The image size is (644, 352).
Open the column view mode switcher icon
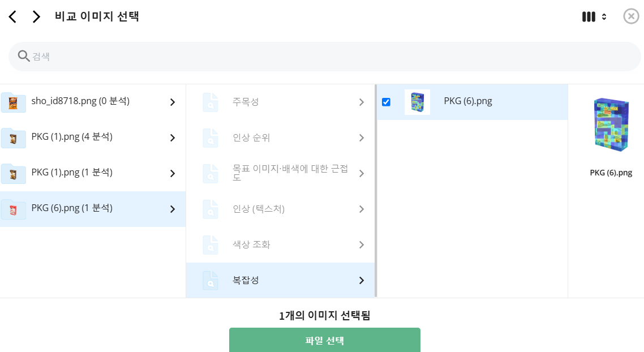coord(594,17)
